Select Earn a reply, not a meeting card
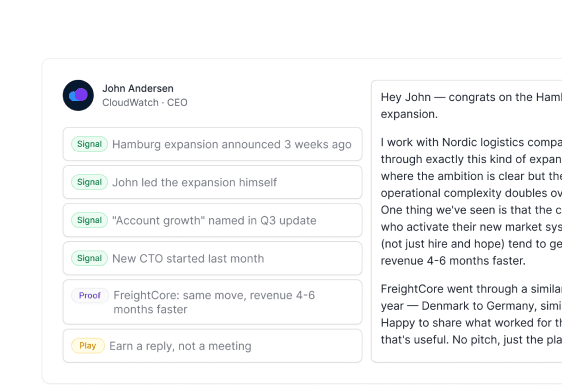 coord(212,346)
